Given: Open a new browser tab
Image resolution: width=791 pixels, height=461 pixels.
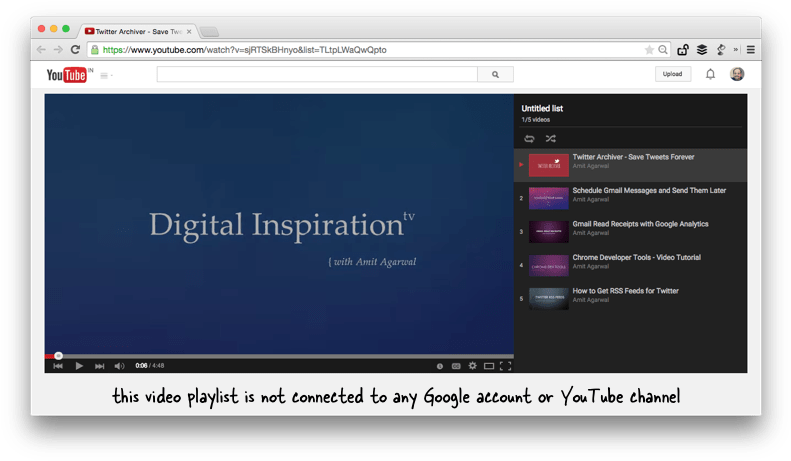Looking at the screenshot, I should 209,32.
